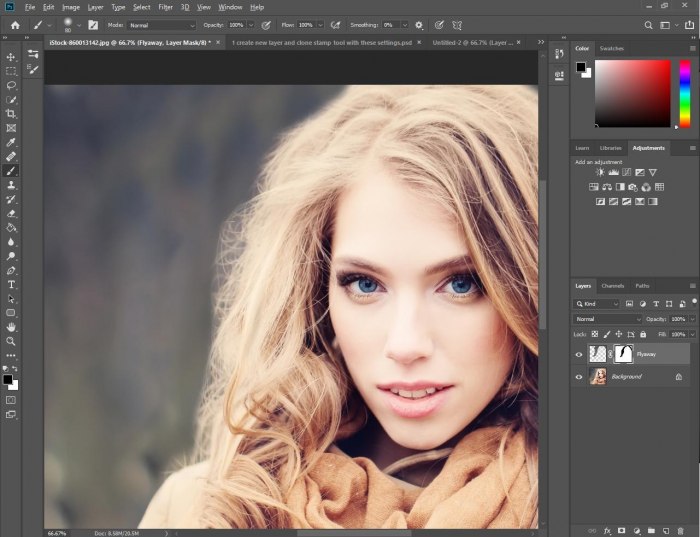Switch to the Channels tab
Image resolution: width=700 pixels, height=537 pixels.
coord(612,286)
